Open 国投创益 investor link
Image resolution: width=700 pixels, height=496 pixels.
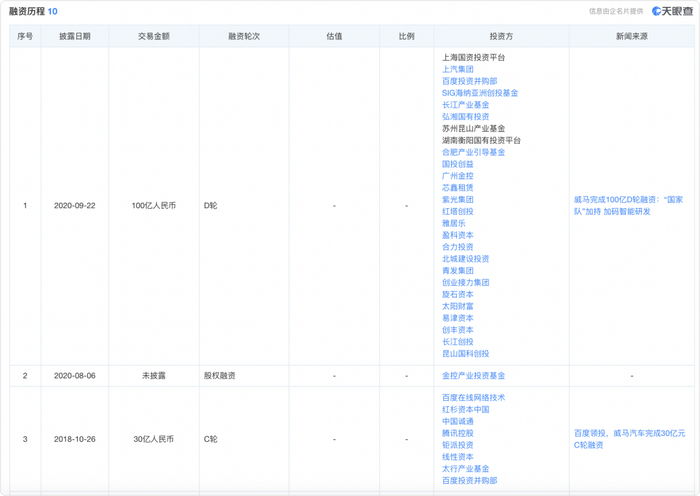coord(458,164)
